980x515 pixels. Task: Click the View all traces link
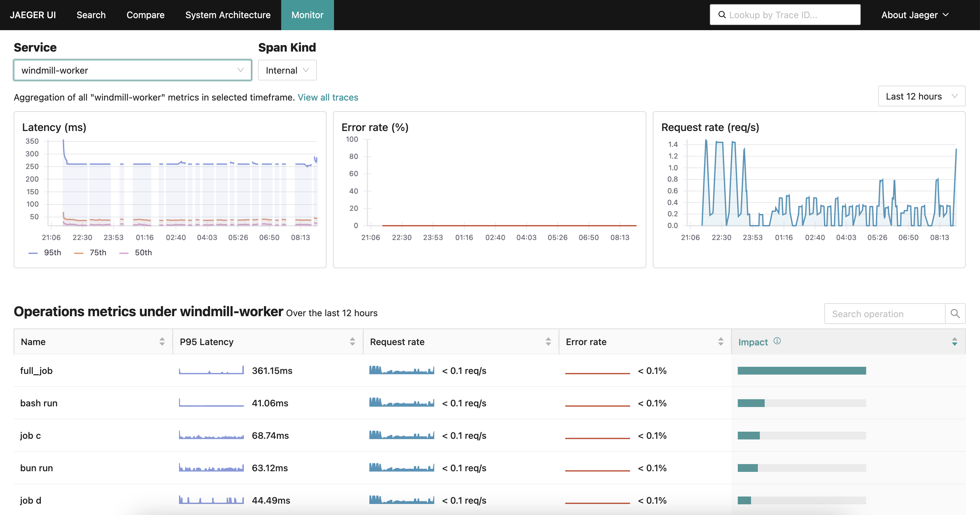click(328, 97)
